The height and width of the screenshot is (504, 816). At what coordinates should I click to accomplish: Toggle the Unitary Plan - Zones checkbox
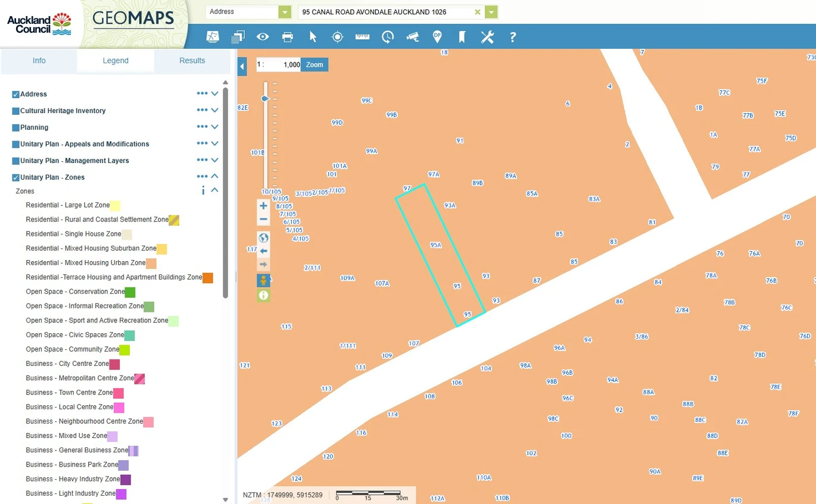tap(16, 177)
